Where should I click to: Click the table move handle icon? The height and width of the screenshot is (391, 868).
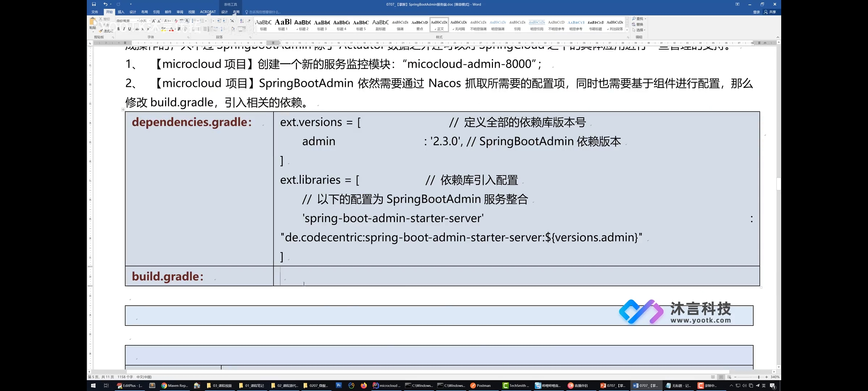tap(123, 109)
